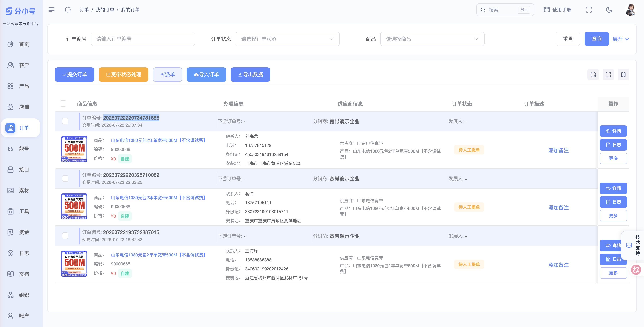Check order 20260722220734731558 checkbox
644x327 pixels.
(x=65, y=121)
